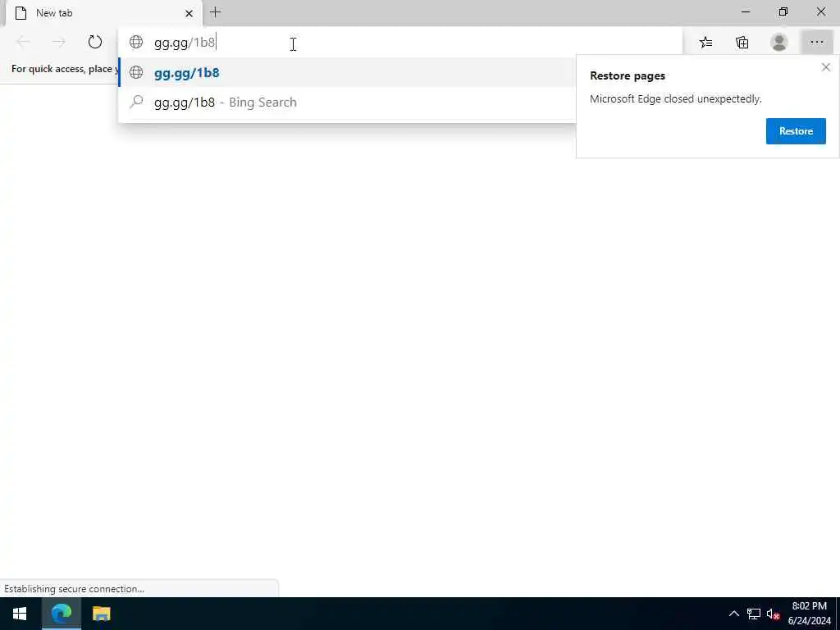This screenshot has height=630, width=840.
Task: Click the For quick access favorites bar text
Action: 64,69
